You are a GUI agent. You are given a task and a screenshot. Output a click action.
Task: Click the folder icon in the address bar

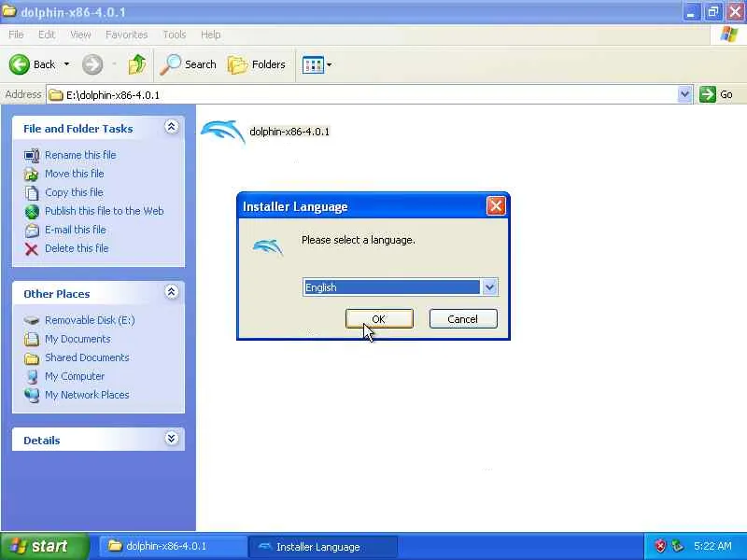[x=56, y=95]
